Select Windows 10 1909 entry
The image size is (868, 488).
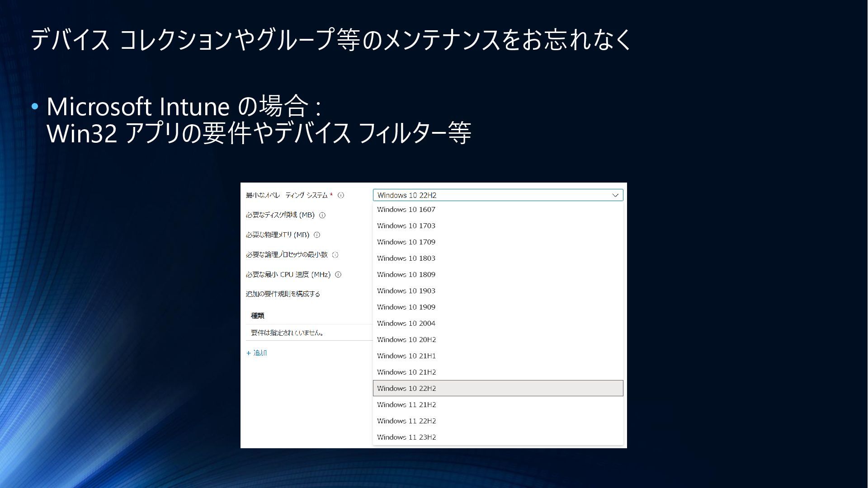(x=498, y=307)
